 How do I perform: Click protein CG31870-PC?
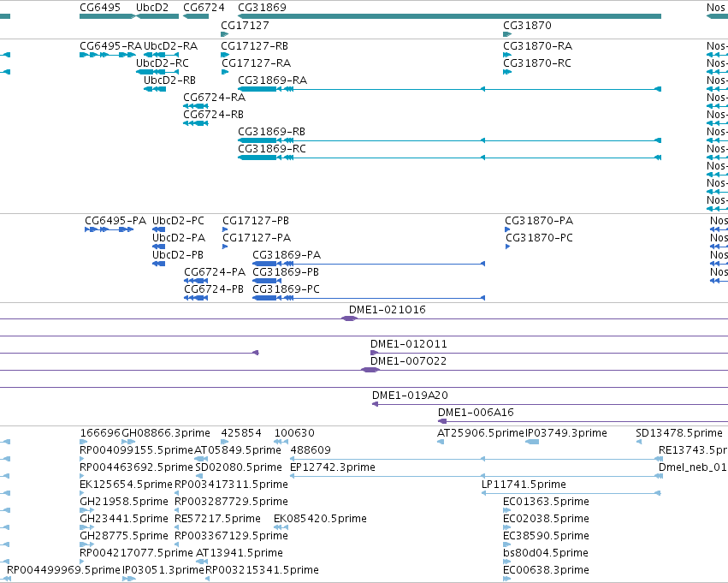coord(539,238)
